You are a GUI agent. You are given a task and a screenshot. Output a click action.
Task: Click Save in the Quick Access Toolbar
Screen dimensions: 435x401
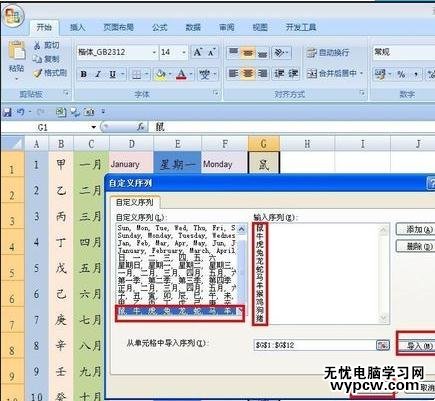7,112
